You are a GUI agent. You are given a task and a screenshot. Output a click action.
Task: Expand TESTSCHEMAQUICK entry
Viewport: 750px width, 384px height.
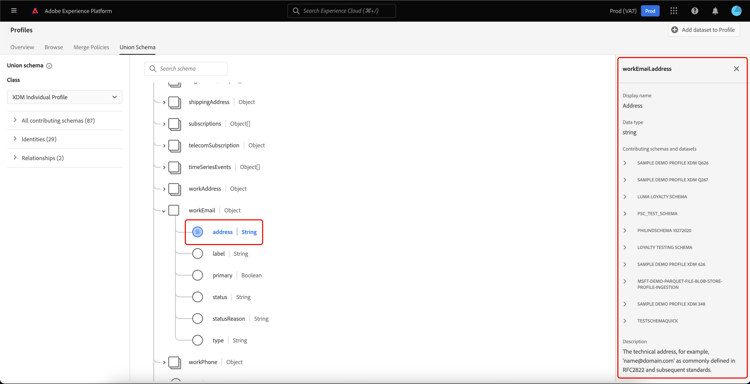(x=625, y=321)
